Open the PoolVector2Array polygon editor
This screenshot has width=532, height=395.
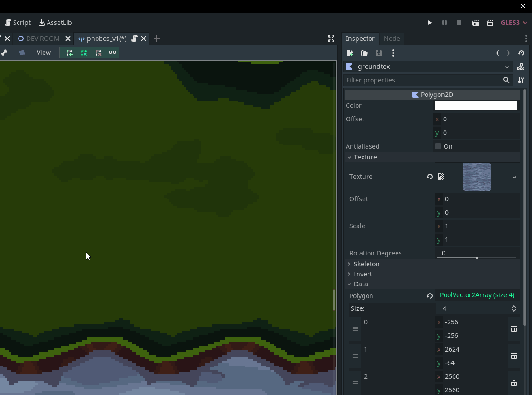477,295
